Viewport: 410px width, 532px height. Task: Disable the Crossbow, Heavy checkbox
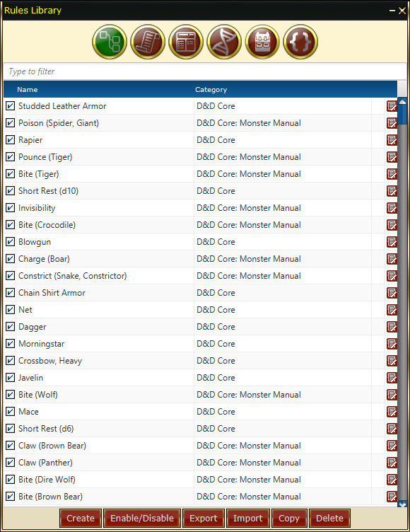pos(10,360)
